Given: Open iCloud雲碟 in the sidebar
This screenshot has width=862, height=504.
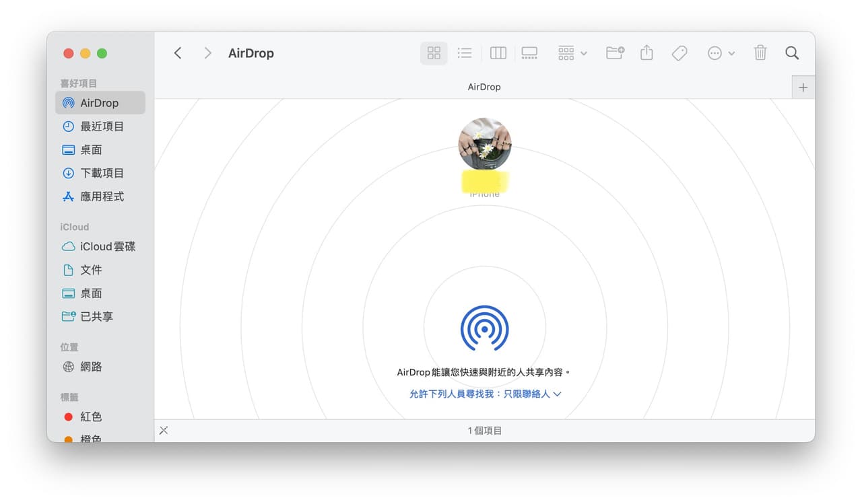Looking at the screenshot, I should click(x=105, y=246).
